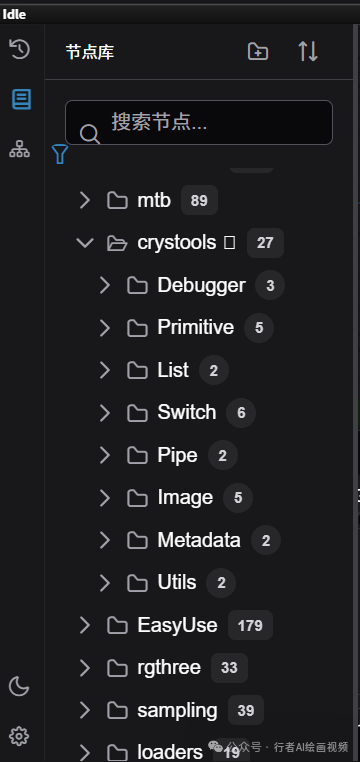Viewport: 360px width, 762px height.
Task: Select the Metadata folder item
Action: coord(199,540)
